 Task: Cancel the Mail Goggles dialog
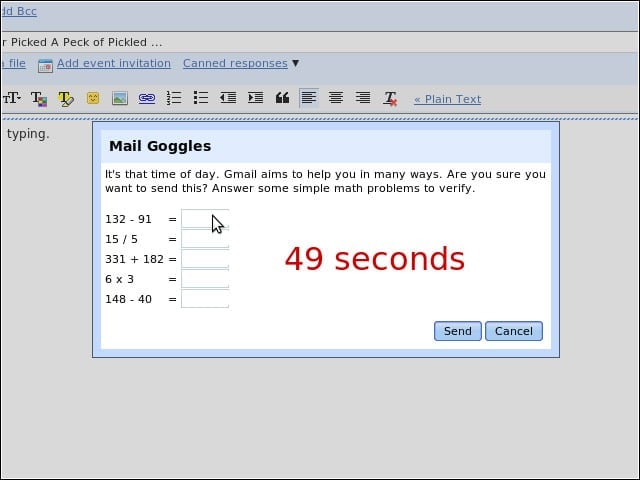(514, 331)
